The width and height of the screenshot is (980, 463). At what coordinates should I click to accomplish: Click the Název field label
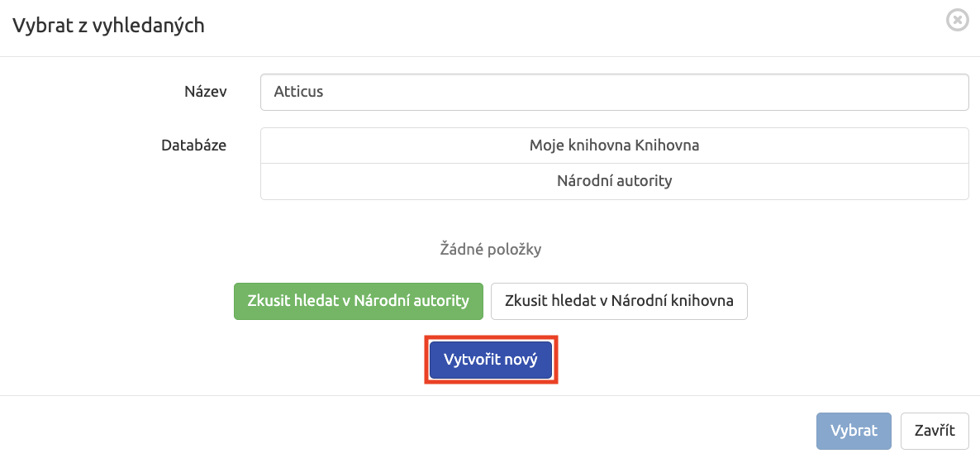coord(205,92)
